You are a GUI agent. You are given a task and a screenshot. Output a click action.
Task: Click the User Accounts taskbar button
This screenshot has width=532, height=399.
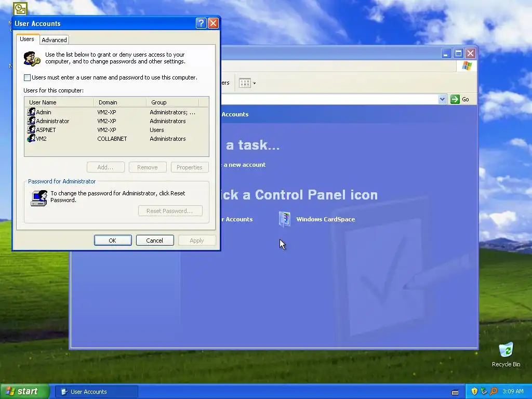pos(97,392)
